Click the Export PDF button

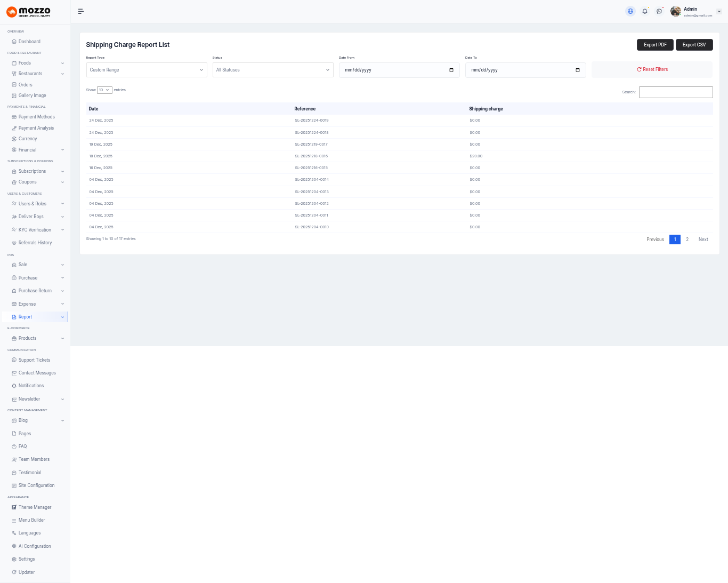[x=655, y=45]
